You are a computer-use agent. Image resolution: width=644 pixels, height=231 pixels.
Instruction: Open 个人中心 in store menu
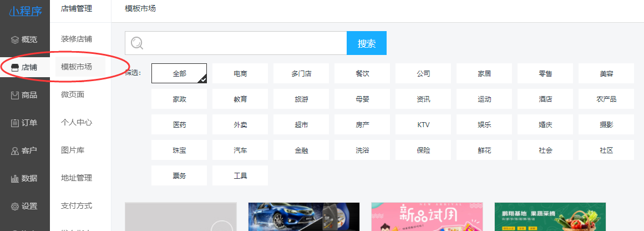(x=77, y=122)
